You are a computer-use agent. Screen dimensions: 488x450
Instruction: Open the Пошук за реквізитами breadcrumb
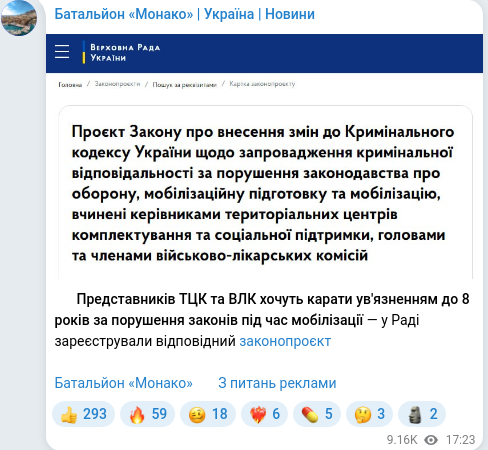(x=184, y=85)
